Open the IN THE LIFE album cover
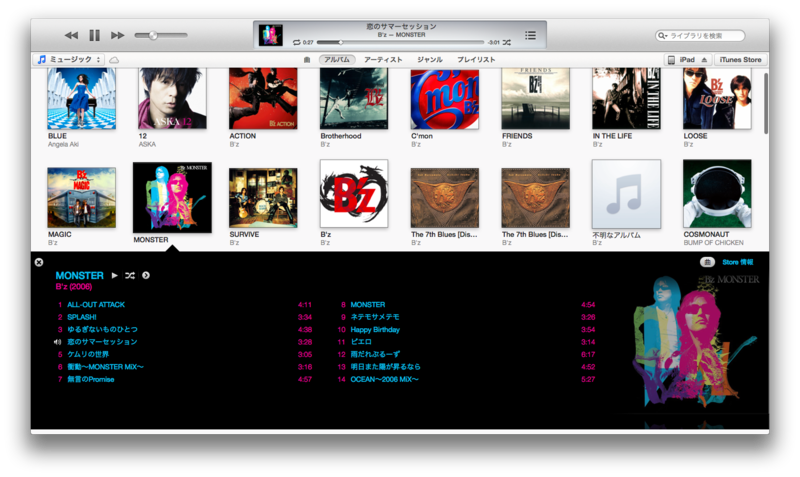Screen dimensions: 800x477 pos(627,98)
